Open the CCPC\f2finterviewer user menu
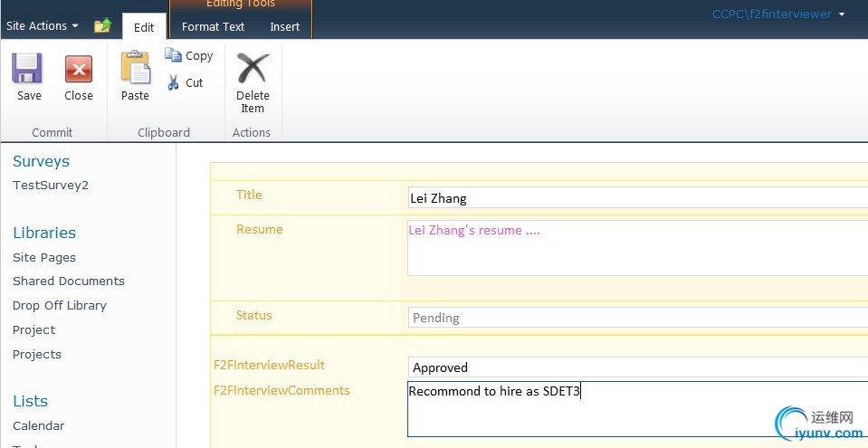This screenshot has width=868, height=448. pyautogui.click(x=778, y=14)
